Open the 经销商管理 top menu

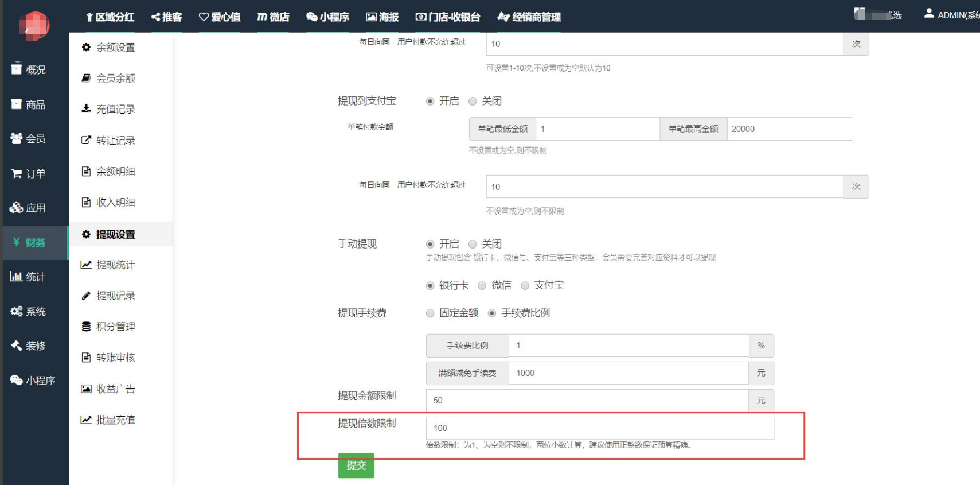[x=529, y=17]
